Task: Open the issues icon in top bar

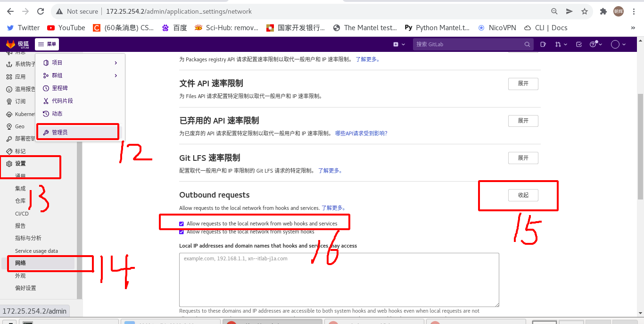Action: click(543, 44)
